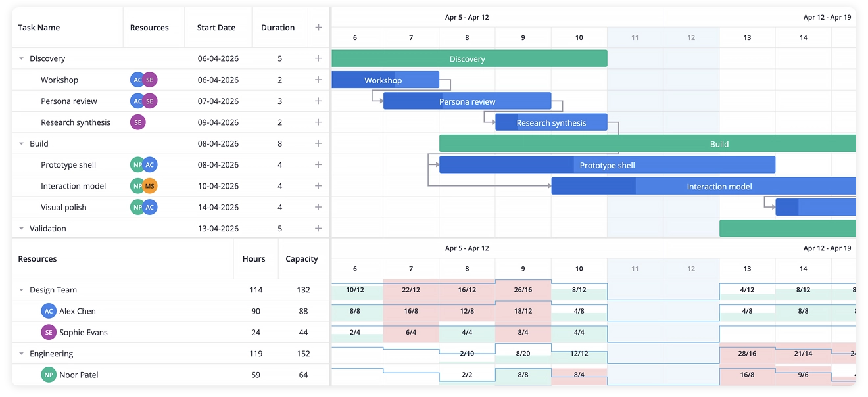Click the plus icon in Workshop row
Viewport: 868px width, 397px height.
point(318,80)
